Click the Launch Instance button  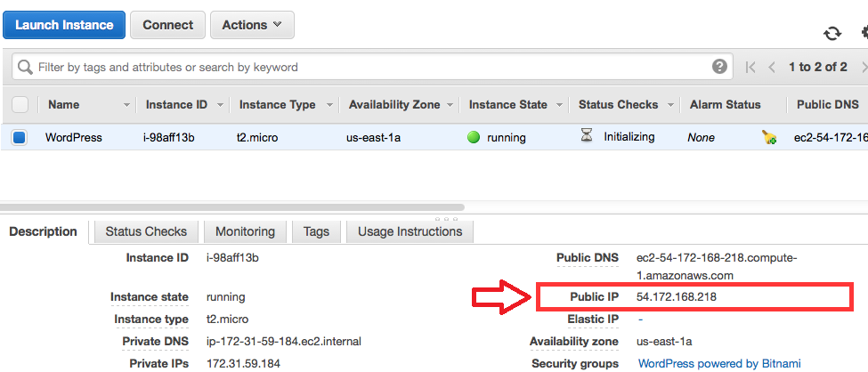point(64,25)
